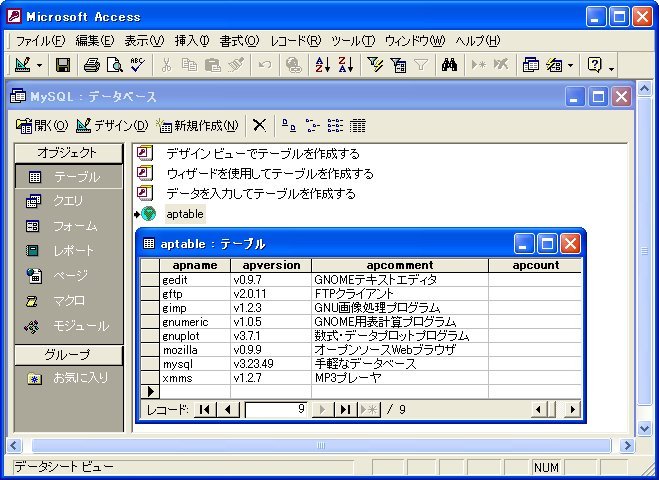Click row selector for the mozilla record
659x480 pixels.
tap(150, 350)
